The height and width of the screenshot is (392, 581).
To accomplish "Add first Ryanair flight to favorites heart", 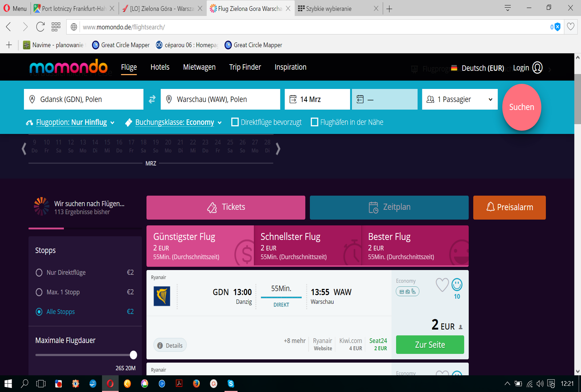I will click(x=442, y=285).
